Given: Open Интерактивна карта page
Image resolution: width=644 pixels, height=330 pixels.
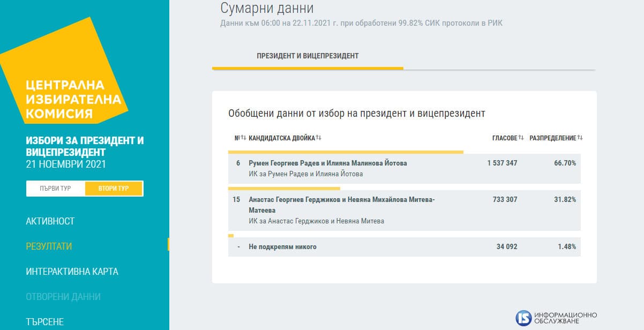Looking at the screenshot, I should (x=72, y=272).
